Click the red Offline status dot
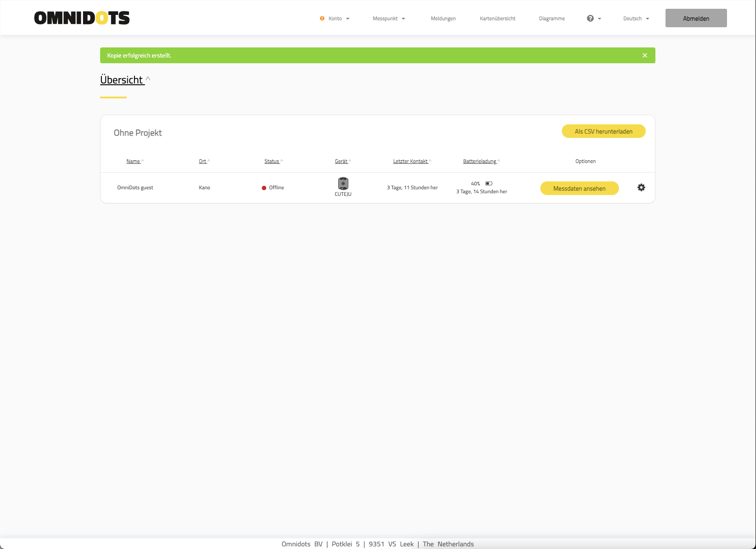This screenshot has width=756, height=549. (264, 188)
